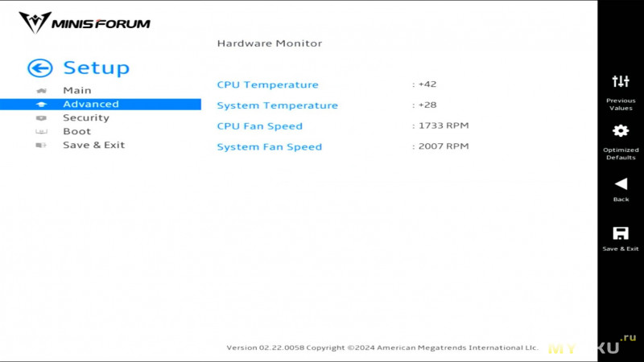Click the icon beside Save & Exit menu item
Screen dimensions: 644x362
pos(41,146)
